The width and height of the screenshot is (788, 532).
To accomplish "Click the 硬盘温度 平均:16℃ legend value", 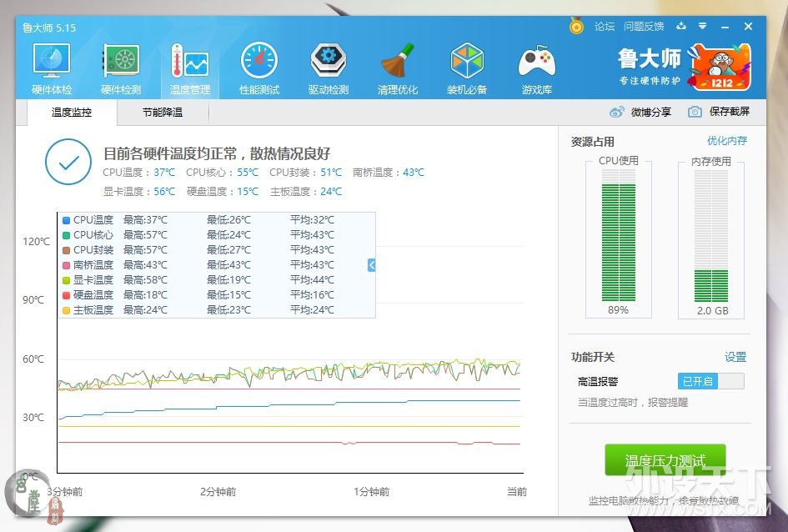I will coord(312,295).
